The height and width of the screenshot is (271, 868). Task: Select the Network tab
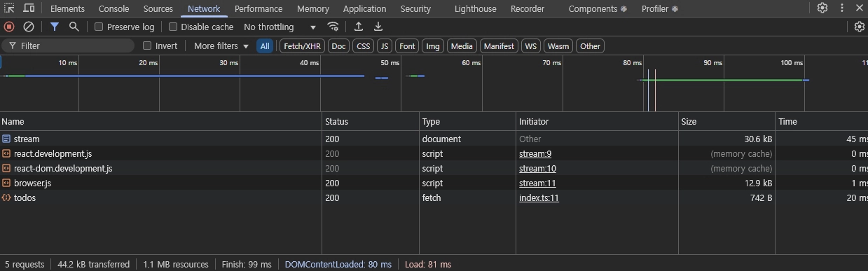click(204, 8)
